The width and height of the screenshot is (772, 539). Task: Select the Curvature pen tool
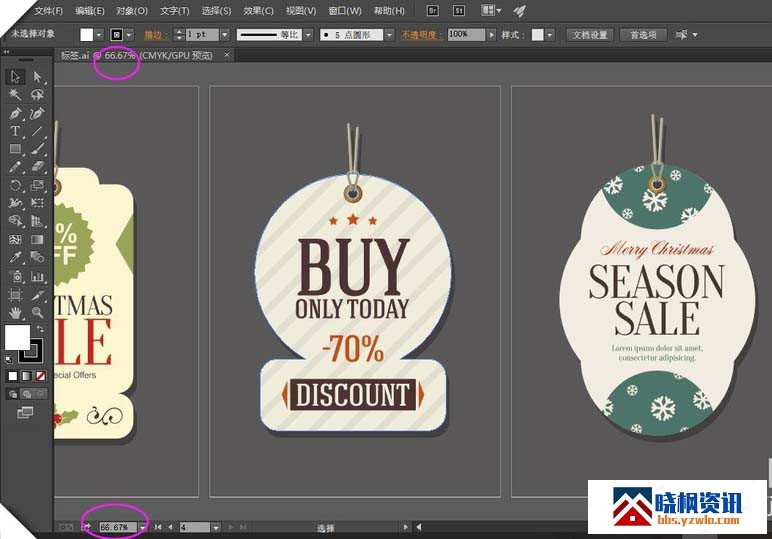click(37, 113)
